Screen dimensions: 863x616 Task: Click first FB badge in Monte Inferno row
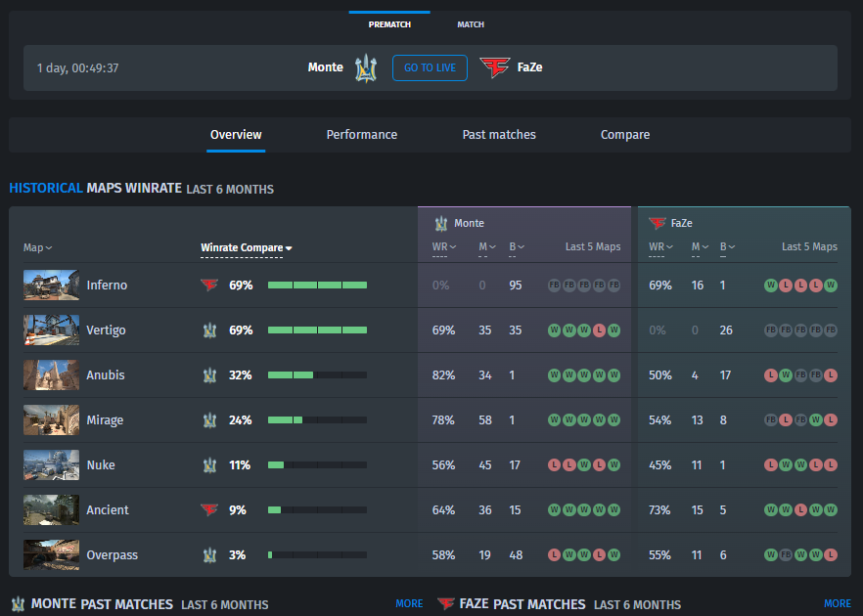coord(554,285)
